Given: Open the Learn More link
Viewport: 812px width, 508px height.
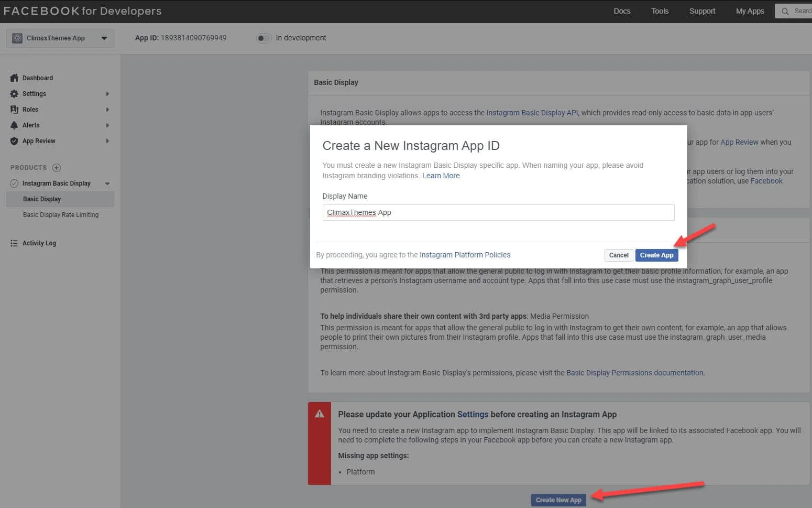Looking at the screenshot, I should 441,176.
